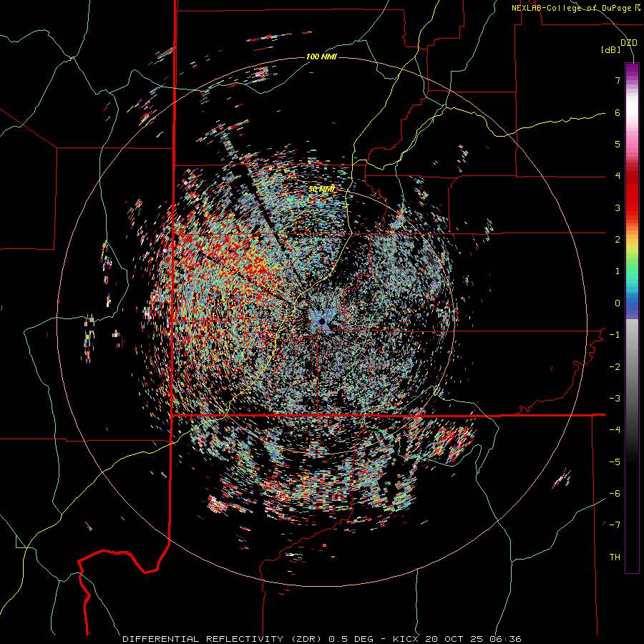Select the 0 value on color scale
The width and height of the screenshot is (644, 644).
(618, 303)
